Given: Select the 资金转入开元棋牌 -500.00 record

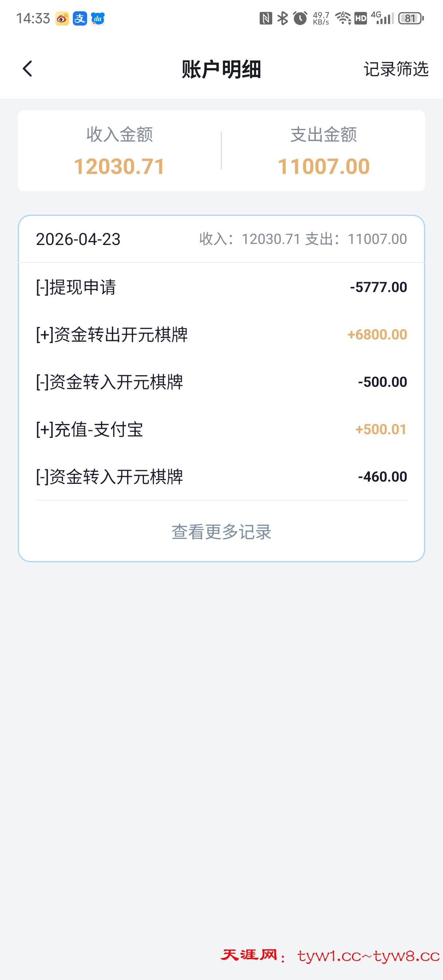Looking at the screenshot, I should click(221, 382).
